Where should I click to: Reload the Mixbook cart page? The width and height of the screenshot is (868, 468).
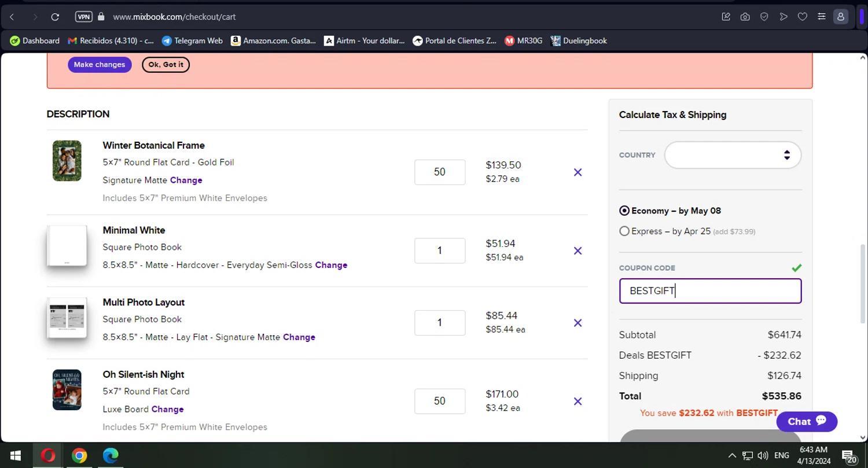click(x=55, y=17)
